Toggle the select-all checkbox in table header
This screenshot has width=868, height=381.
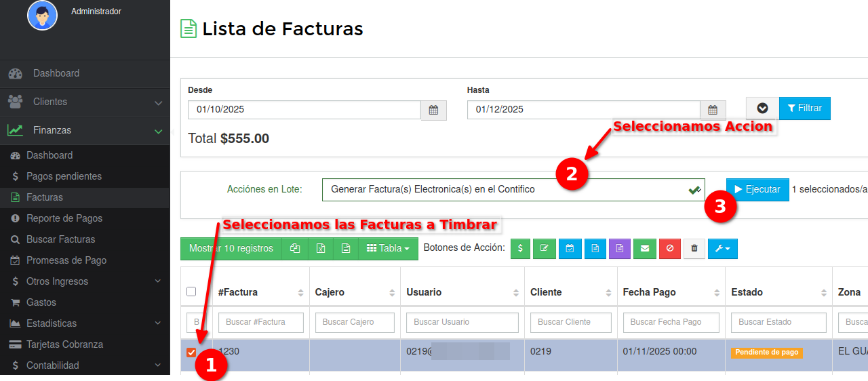point(191,292)
